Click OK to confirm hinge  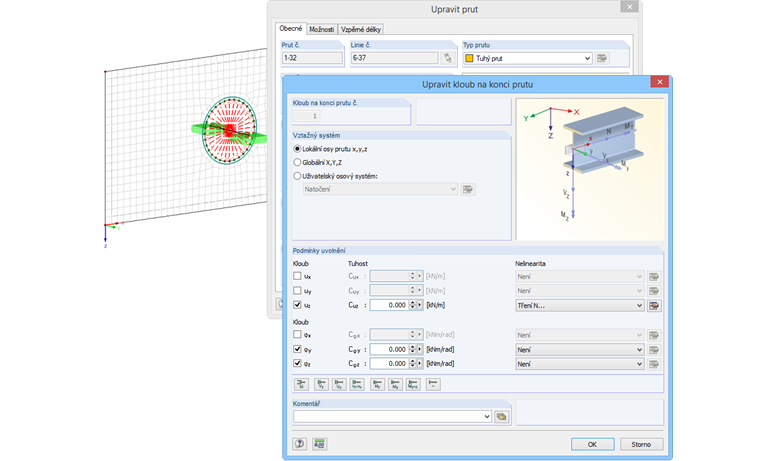pyautogui.click(x=592, y=444)
